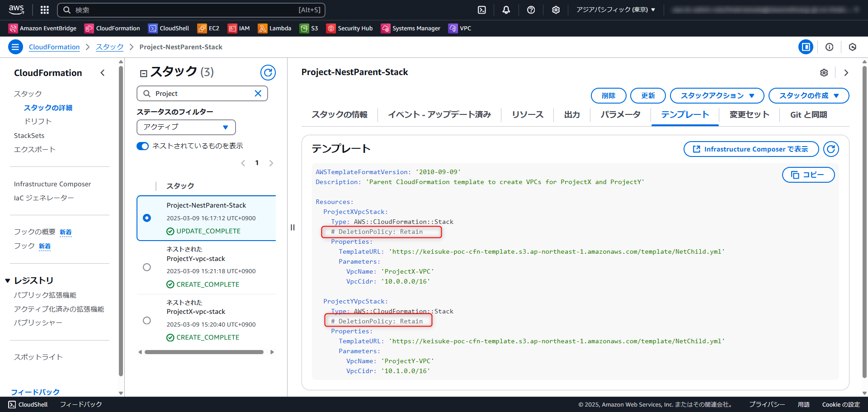Toggle ネストされているものを表示 switch
The width and height of the screenshot is (868, 412).
point(142,146)
